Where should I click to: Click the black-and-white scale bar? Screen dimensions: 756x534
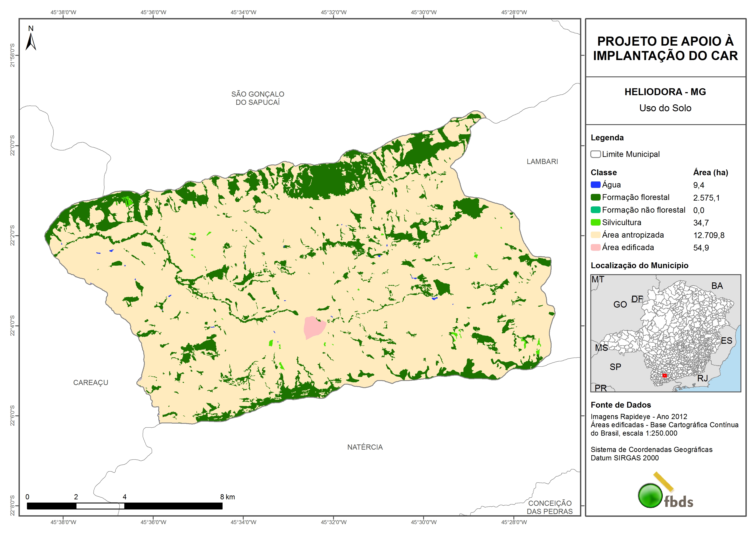pyautogui.click(x=125, y=506)
